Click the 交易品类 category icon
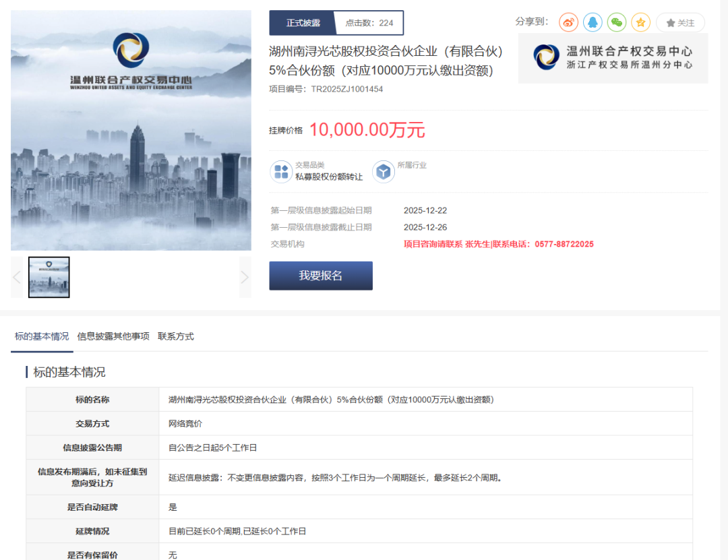The height and width of the screenshot is (560, 728). pyautogui.click(x=281, y=171)
